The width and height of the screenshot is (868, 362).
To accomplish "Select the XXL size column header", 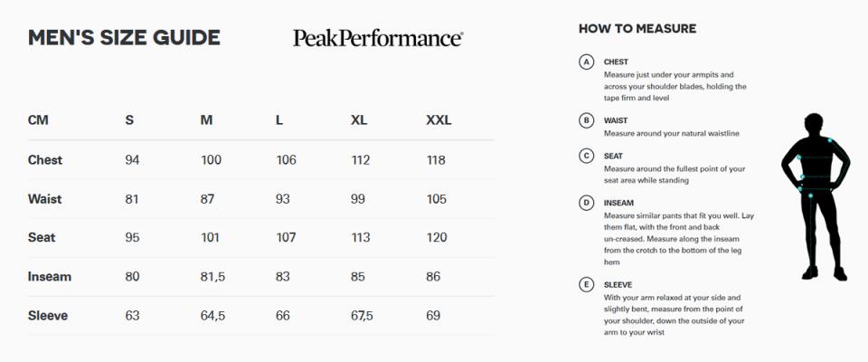I will [x=439, y=120].
